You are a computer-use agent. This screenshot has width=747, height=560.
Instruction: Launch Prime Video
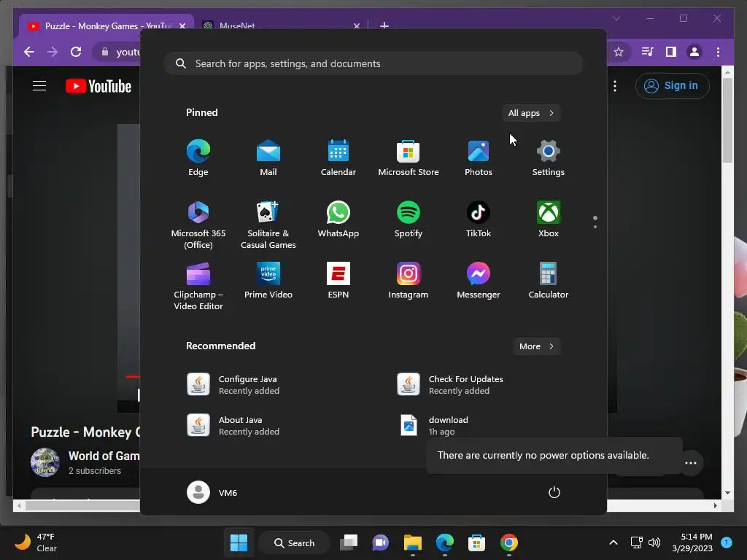[x=268, y=281]
